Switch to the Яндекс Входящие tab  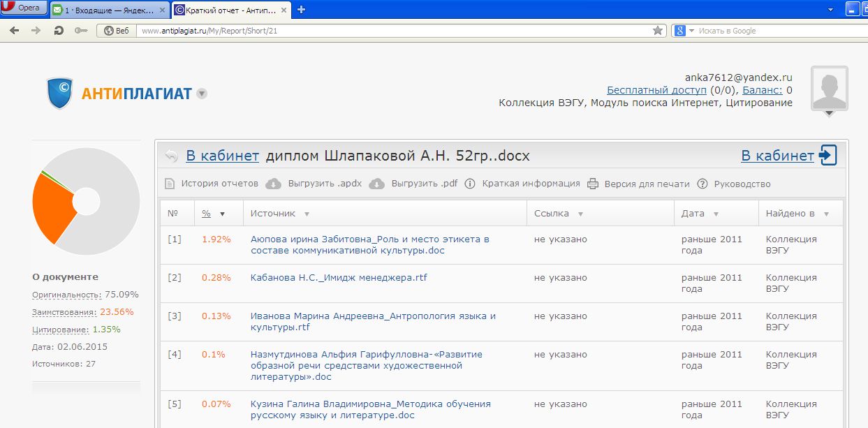pyautogui.click(x=109, y=10)
